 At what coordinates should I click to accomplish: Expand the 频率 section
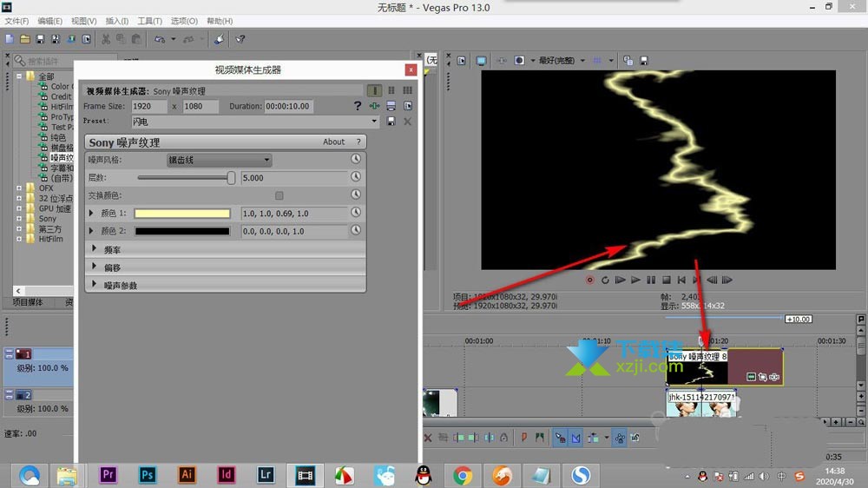point(94,248)
